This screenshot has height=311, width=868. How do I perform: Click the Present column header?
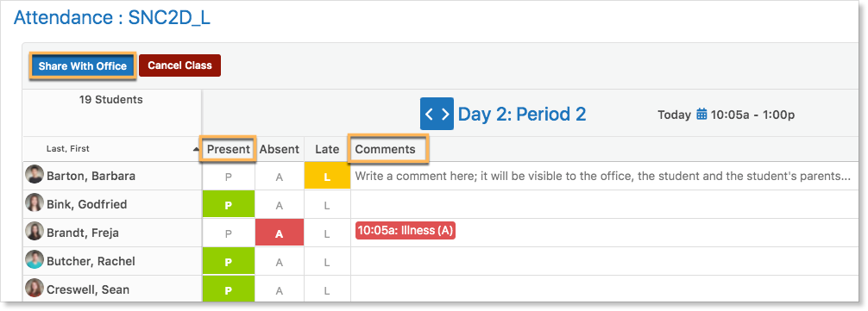coord(228,149)
